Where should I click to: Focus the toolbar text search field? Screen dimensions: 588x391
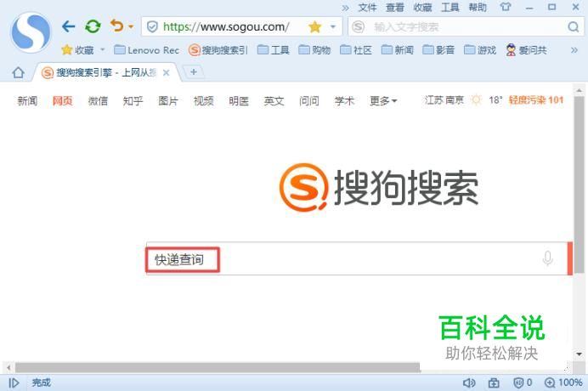(x=465, y=27)
